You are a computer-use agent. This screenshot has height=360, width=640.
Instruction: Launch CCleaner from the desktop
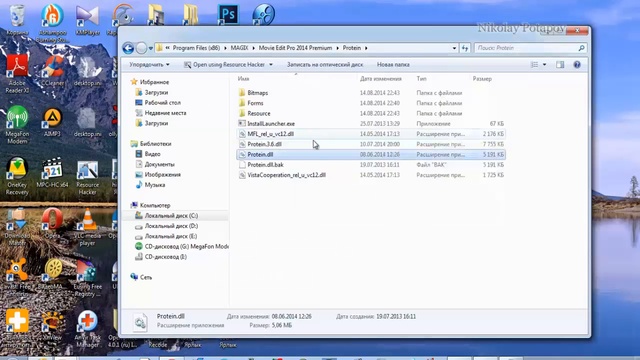click(53, 70)
